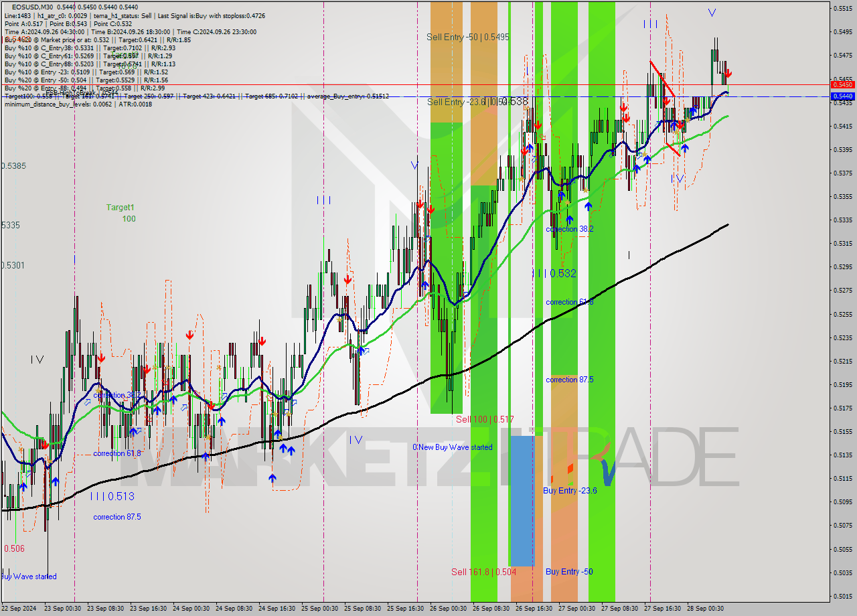Select the 'Buy Entry -23.6' label
This screenshot has height=616, width=857.
[570, 491]
